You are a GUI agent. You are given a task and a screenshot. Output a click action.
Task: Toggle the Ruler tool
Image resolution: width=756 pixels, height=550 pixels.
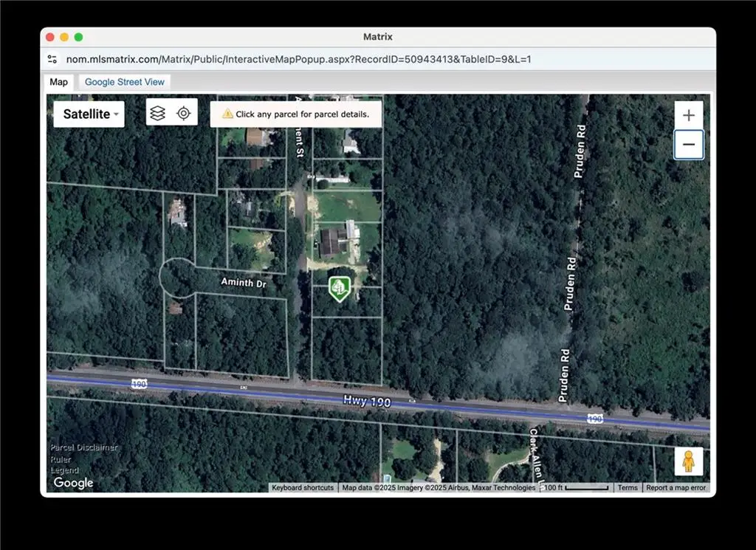pyautogui.click(x=59, y=458)
